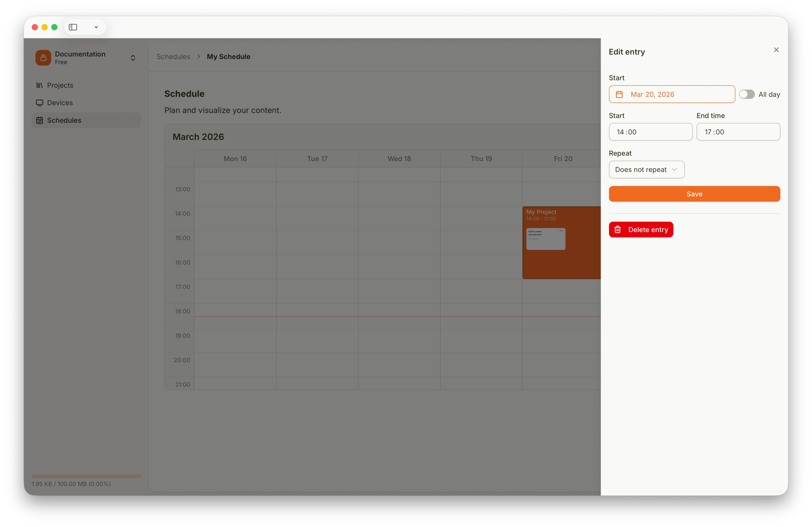Click the Documentation workspace logo icon

pyautogui.click(x=43, y=58)
